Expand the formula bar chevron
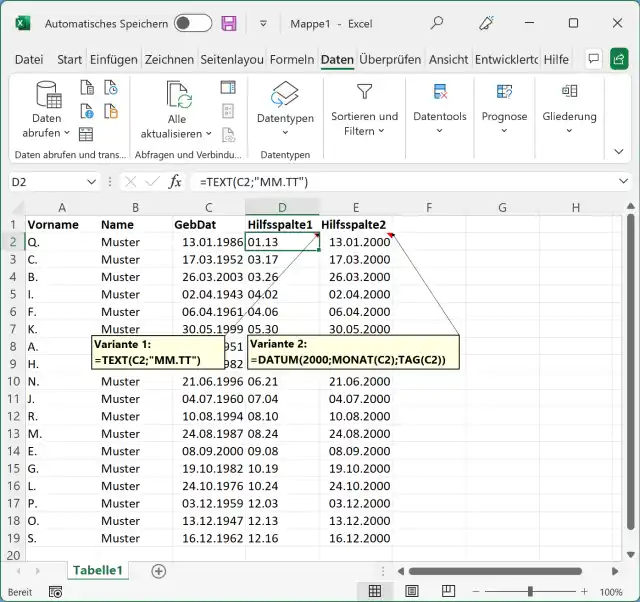The height and width of the screenshot is (602, 640). [x=624, y=181]
